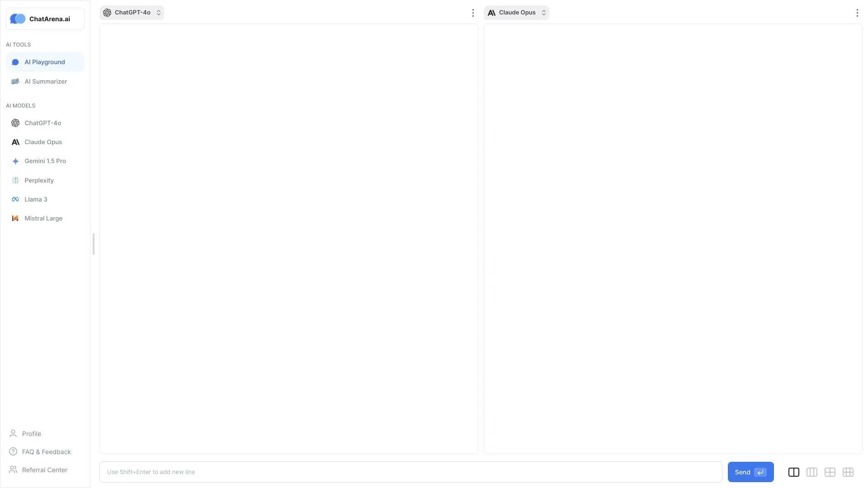Image resolution: width=868 pixels, height=488 pixels.
Task: Select AI Playground from sidebar
Action: point(44,62)
